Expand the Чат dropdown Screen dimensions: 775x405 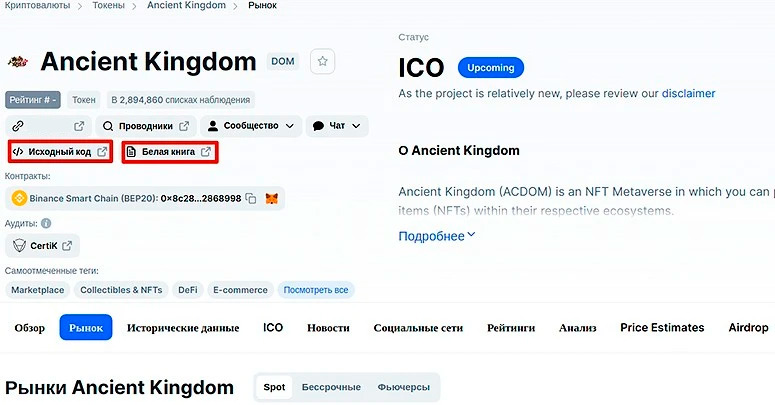coord(336,126)
